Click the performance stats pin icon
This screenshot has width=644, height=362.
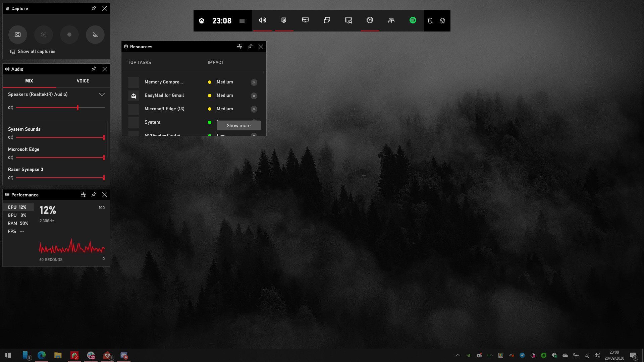click(93, 194)
